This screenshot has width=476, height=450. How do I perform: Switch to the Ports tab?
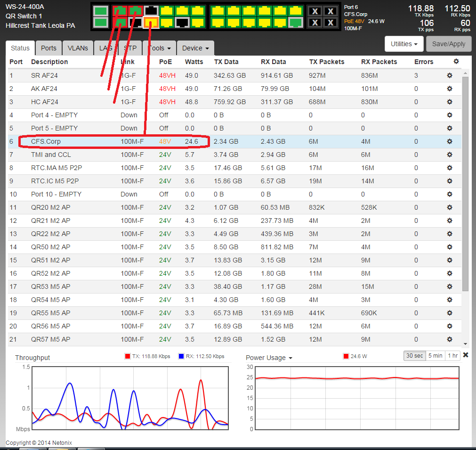click(x=48, y=48)
